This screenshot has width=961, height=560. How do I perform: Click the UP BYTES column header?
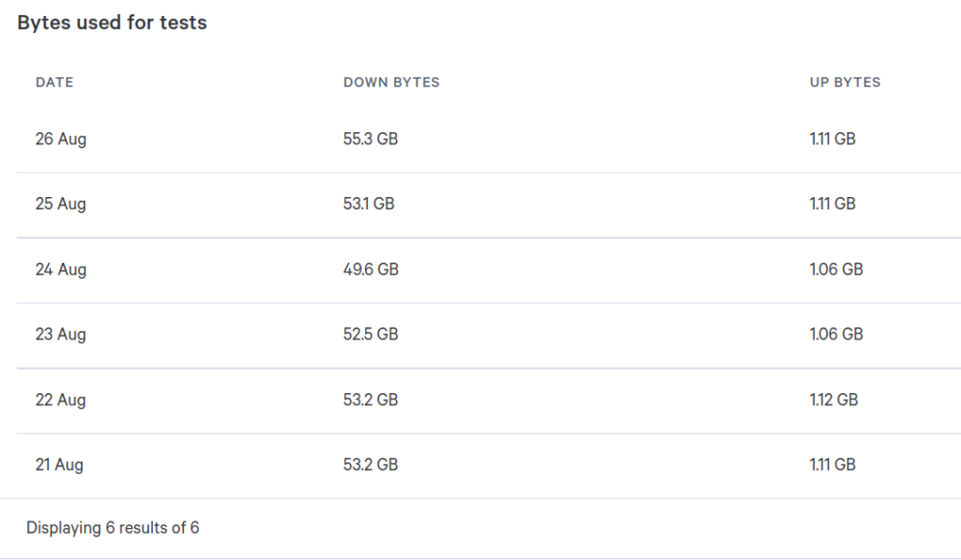tap(846, 83)
